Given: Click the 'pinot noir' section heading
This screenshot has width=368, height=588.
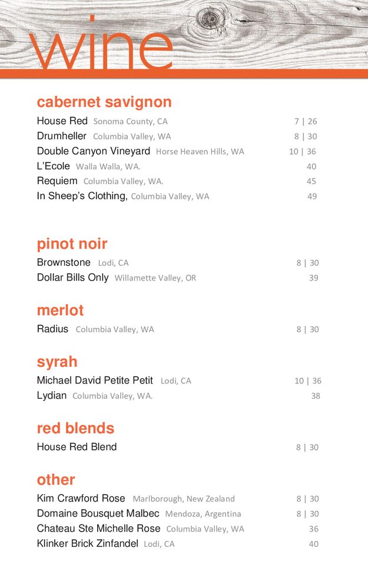Looking at the screenshot, I should pyautogui.click(x=72, y=243).
